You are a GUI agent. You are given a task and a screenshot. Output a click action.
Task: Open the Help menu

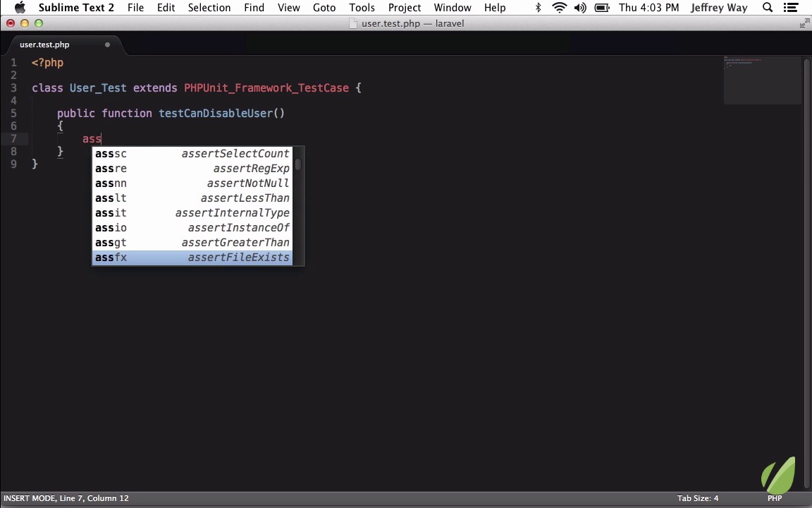point(495,8)
